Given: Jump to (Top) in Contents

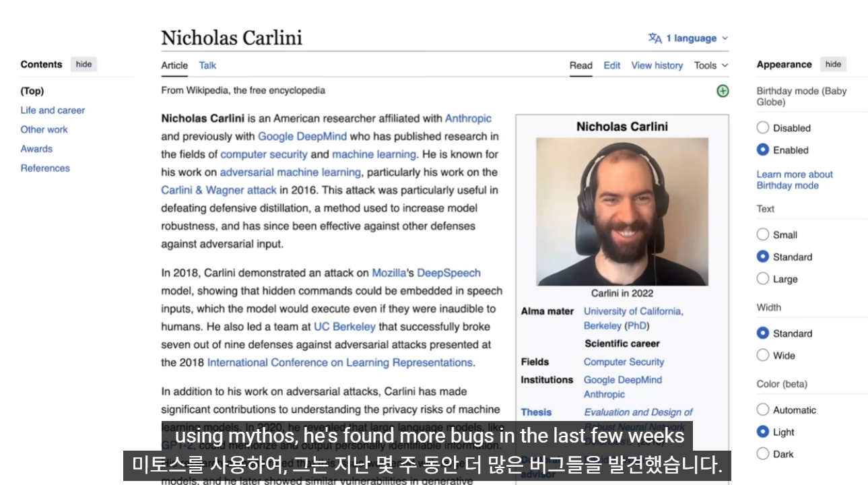Looking at the screenshot, I should click(x=32, y=91).
